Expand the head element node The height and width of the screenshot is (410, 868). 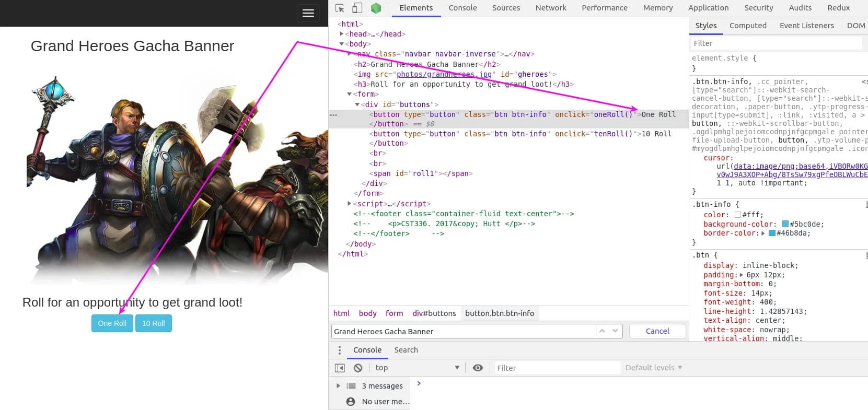[342, 34]
